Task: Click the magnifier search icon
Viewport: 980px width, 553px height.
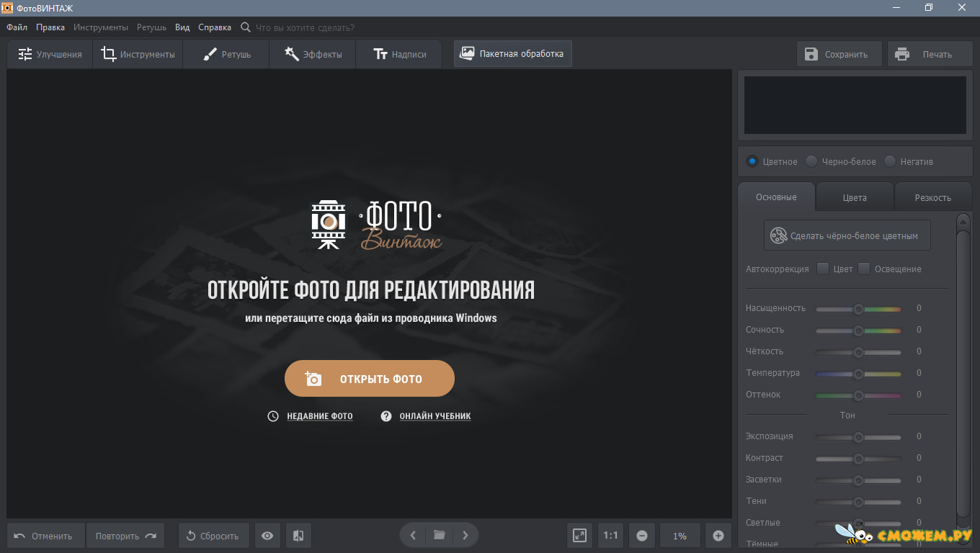Action: [x=246, y=27]
